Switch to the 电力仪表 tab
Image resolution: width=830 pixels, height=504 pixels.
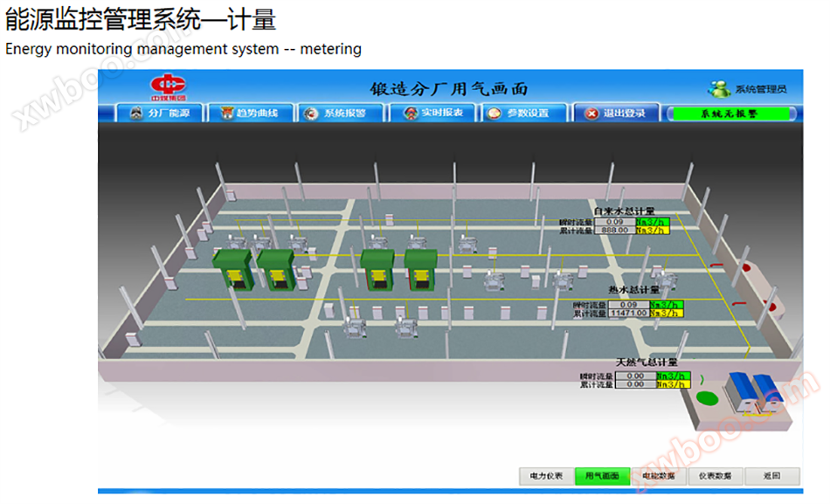pos(546,476)
